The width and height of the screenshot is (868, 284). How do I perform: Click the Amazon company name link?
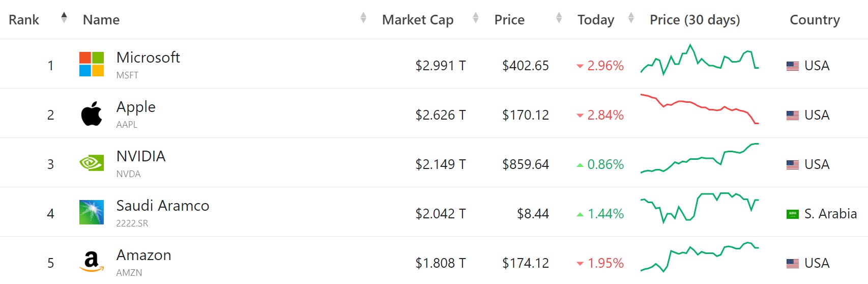[x=143, y=255]
